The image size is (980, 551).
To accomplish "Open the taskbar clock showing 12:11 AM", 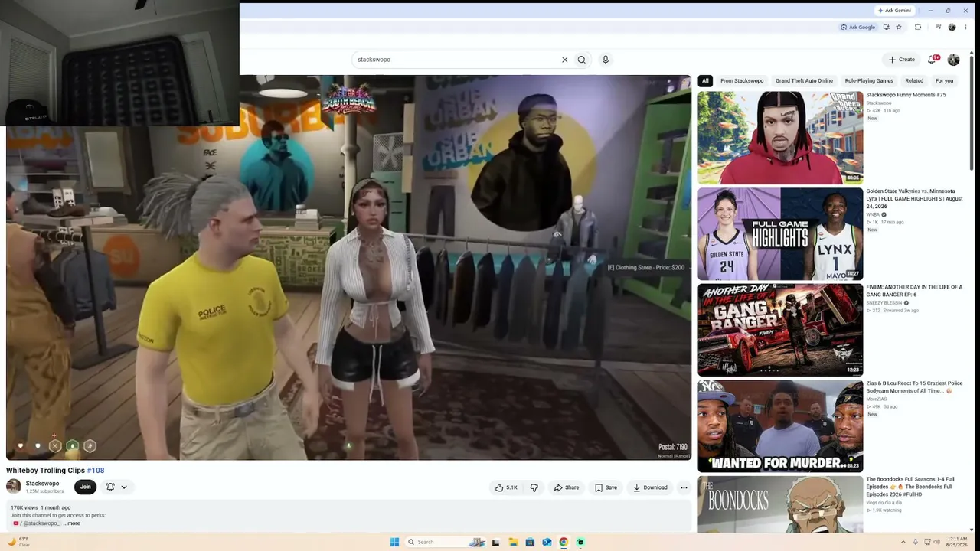I will tap(957, 542).
